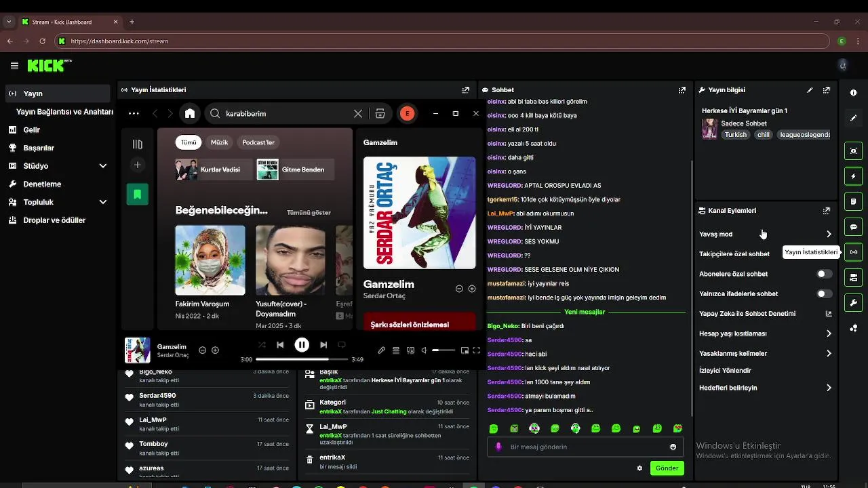Viewport: 868px width, 488px height.
Task: Clear the karabiberim search text
Action: tap(358, 114)
